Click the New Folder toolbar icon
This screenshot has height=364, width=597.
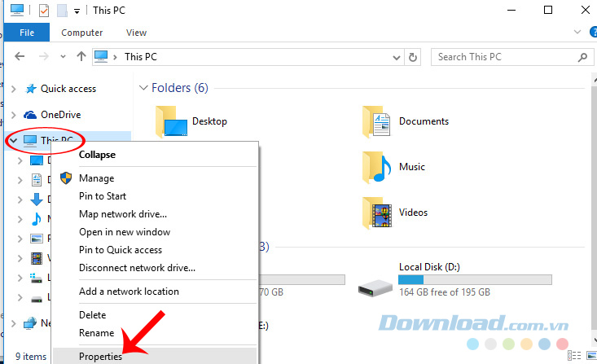coord(62,11)
